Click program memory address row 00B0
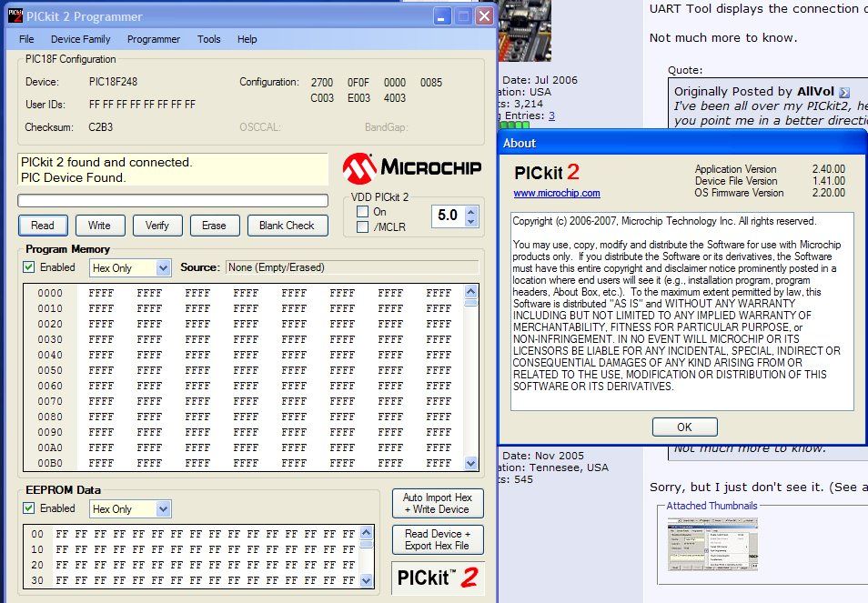Viewport: 868px width, 603px height. coord(50,463)
